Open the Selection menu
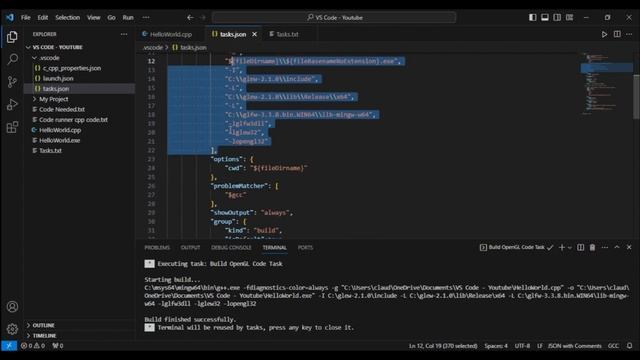This screenshot has height=360, width=640. tap(68, 18)
